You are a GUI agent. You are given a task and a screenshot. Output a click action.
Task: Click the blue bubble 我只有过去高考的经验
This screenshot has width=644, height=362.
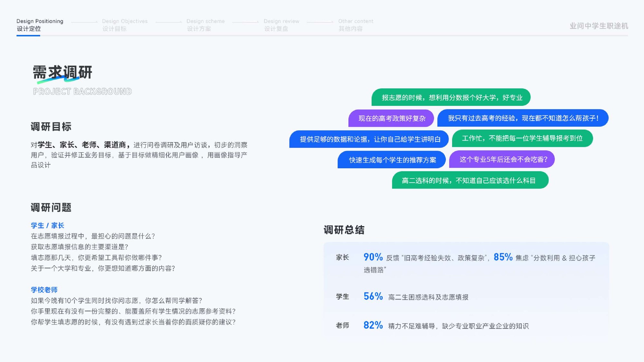point(523,118)
